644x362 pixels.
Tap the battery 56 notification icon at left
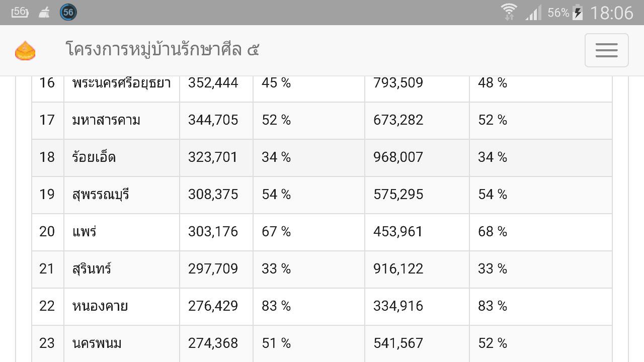pyautogui.click(x=20, y=12)
